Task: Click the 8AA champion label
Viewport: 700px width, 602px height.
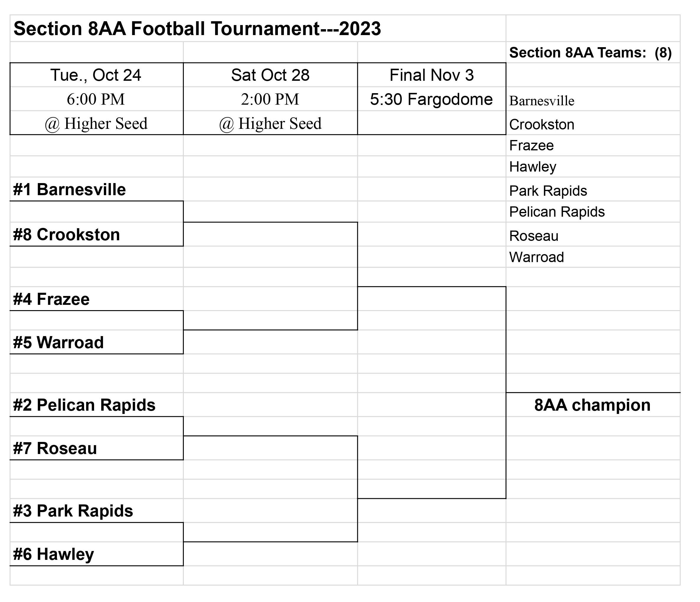Action: 593,405
